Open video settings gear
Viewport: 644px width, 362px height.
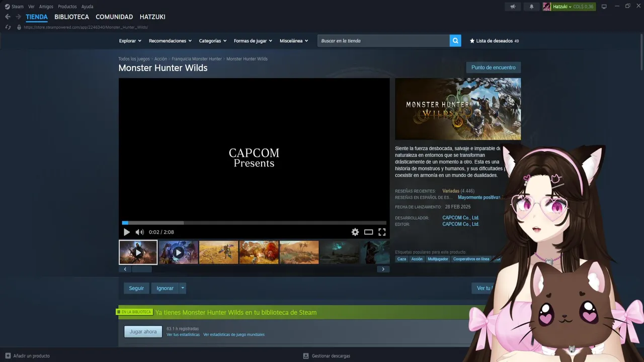click(355, 232)
